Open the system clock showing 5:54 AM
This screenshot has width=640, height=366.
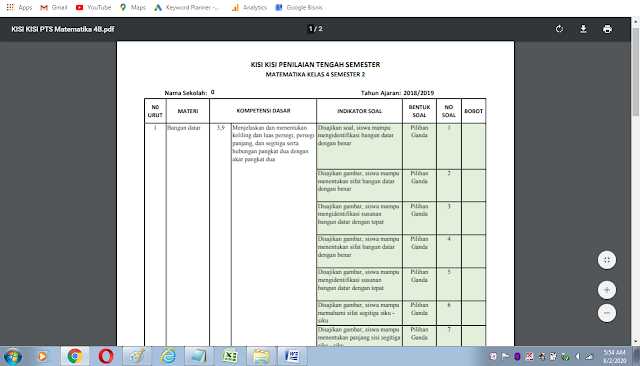pos(614,356)
